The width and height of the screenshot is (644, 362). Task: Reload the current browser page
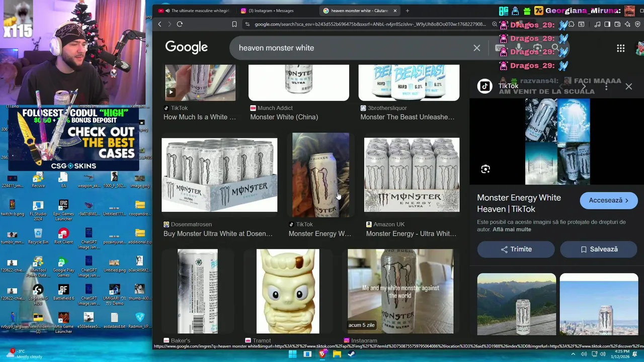pyautogui.click(x=180, y=24)
